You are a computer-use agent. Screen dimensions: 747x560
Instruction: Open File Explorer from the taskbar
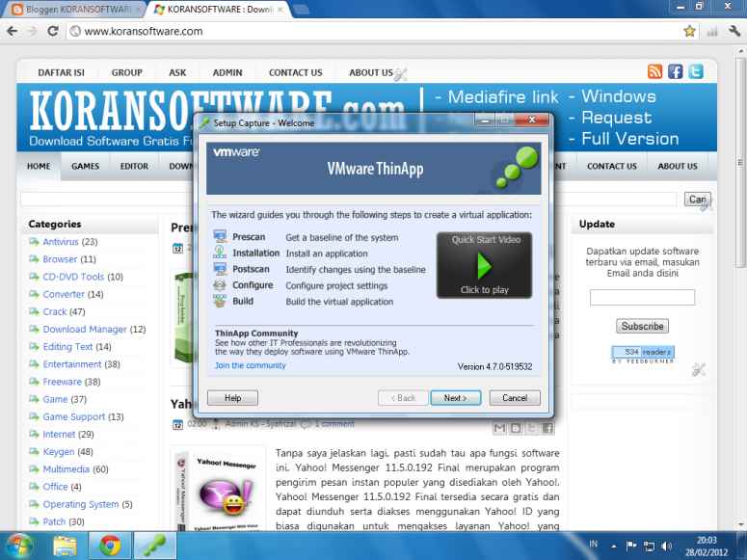pyautogui.click(x=66, y=546)
